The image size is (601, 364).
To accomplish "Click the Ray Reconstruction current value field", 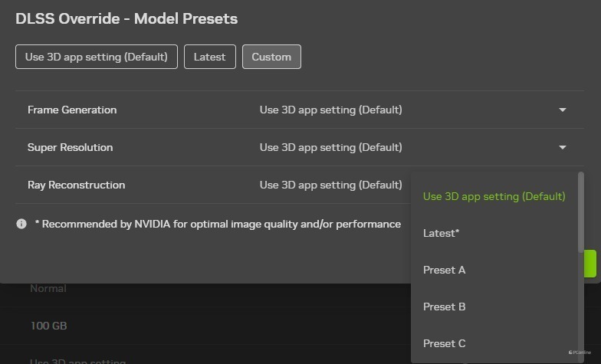I will pyautogui.click(x=330, y=185).
